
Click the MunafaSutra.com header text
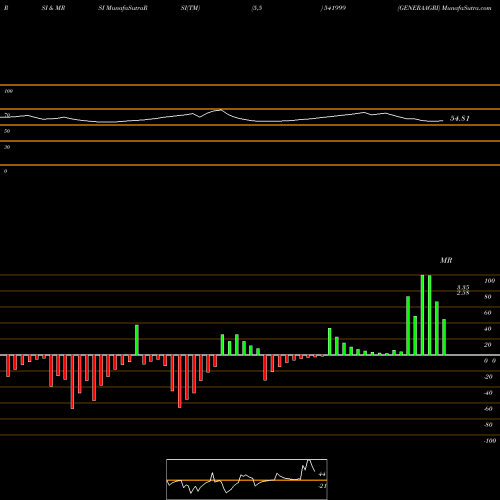(466, 8)
